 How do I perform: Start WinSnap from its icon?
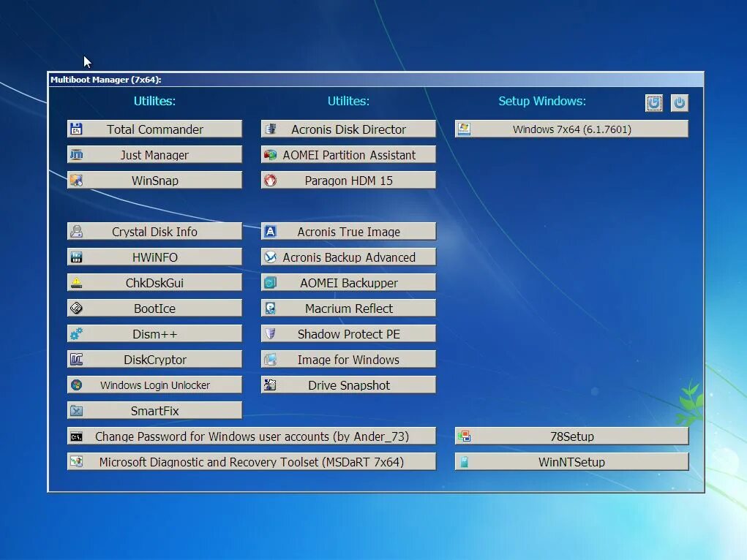pyautogui.click(x=76, y=181)
